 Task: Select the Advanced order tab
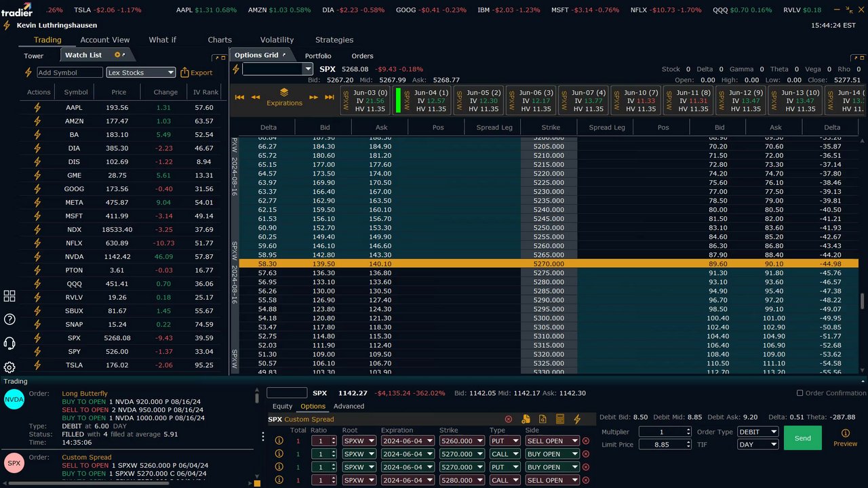tap(349, 407)
